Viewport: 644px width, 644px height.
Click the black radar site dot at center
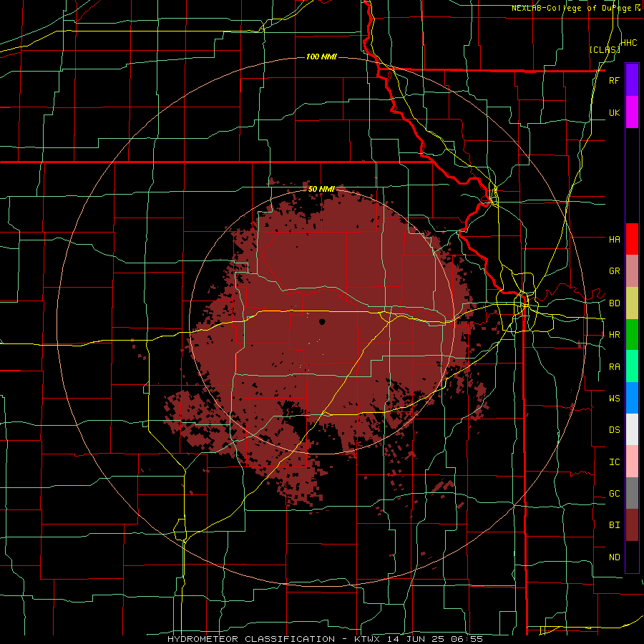[x=322, y=321]
